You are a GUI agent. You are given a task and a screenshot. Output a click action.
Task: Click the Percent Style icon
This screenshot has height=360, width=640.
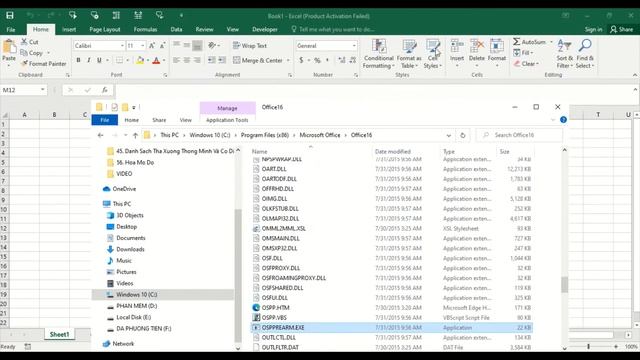point(317,60)
